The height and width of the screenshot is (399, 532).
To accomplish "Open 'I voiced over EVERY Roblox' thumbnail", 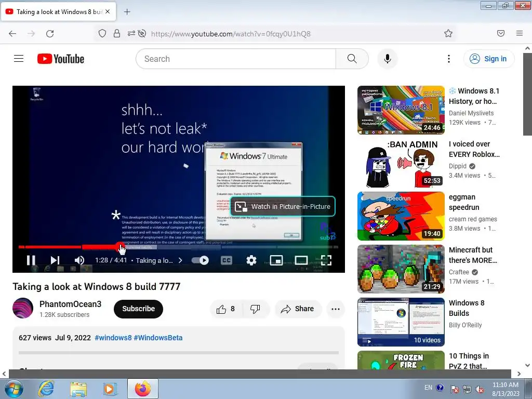I will click(x=401, y=163).
